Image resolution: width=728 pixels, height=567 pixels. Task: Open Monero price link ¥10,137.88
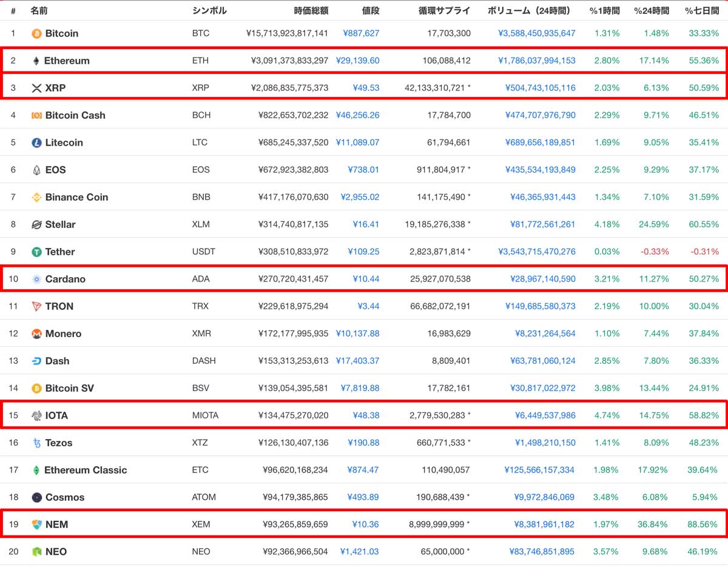pos(358,334)
